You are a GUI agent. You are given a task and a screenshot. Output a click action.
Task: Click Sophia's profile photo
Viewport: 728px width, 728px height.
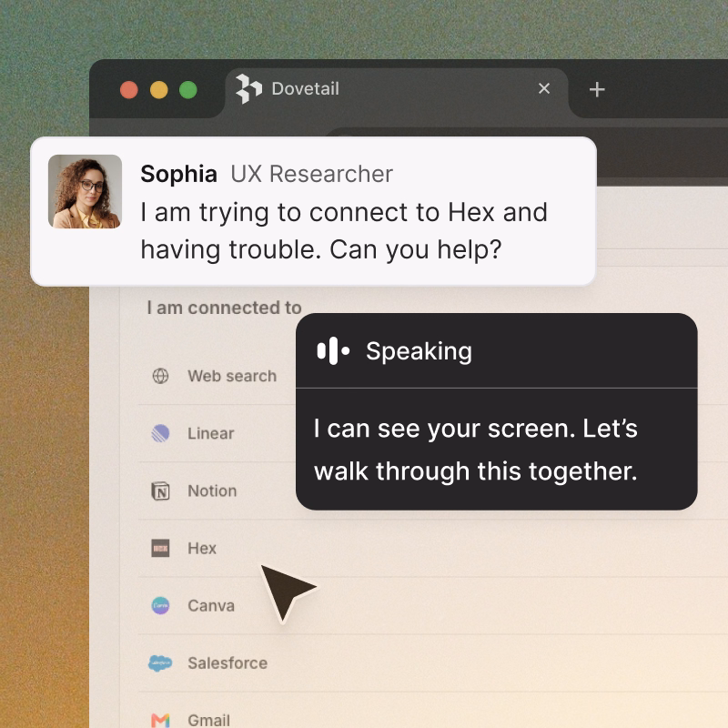pyautogui.click(x=85, y=191)
